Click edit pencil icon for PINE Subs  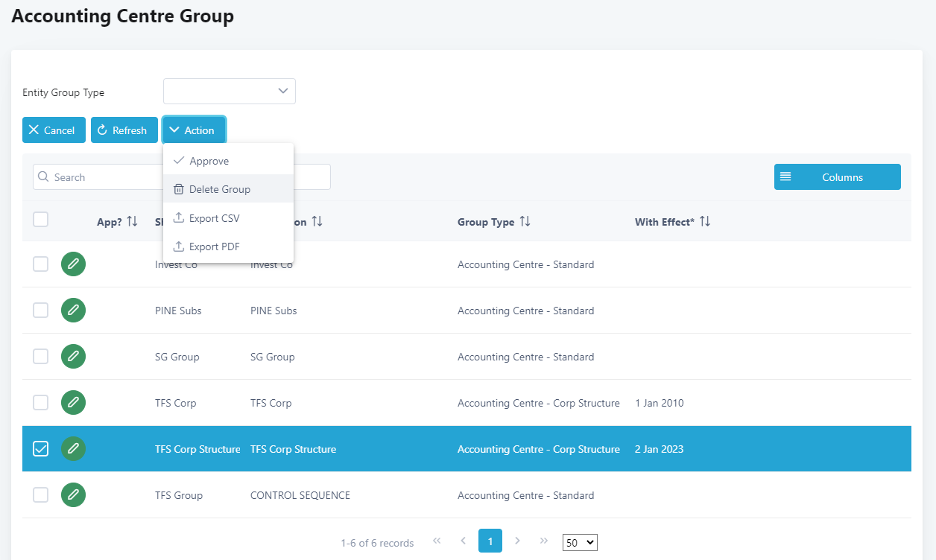[73, 311]
